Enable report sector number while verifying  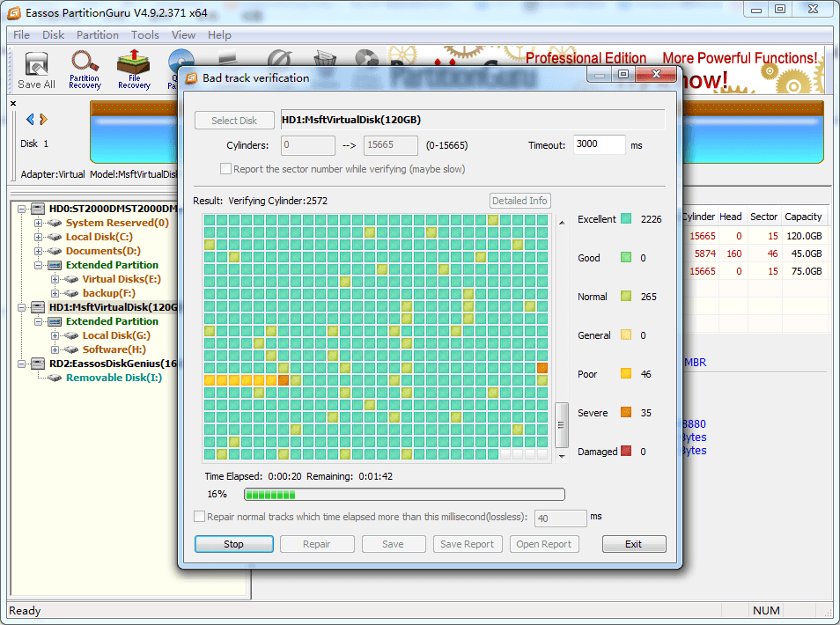click(x=226, y=169)
